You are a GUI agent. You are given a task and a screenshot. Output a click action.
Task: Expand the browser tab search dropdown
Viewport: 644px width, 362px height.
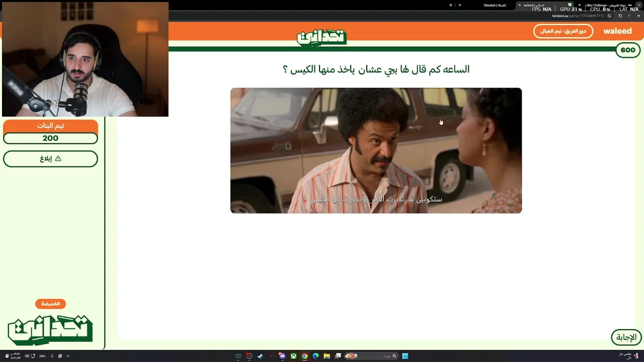[639, 5]
